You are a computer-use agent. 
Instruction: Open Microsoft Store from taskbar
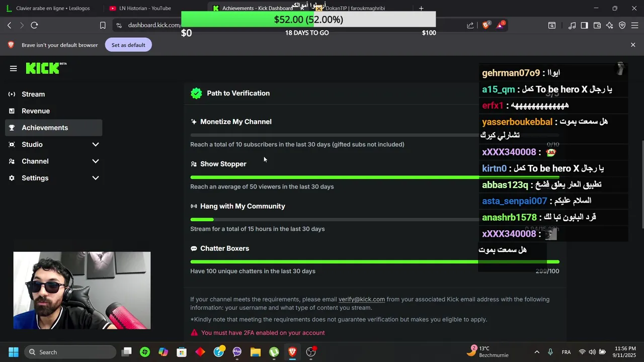pyautogui.click(x=182, y=352)
